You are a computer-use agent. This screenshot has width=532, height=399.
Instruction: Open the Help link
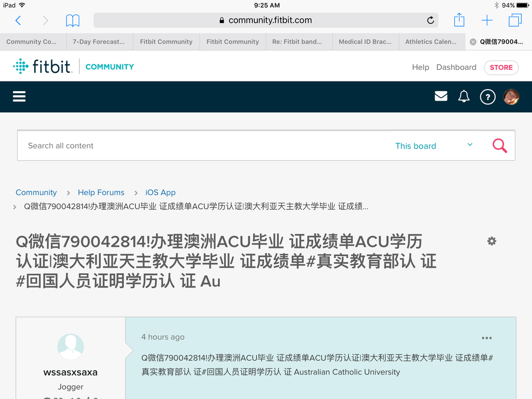(420, 67)
